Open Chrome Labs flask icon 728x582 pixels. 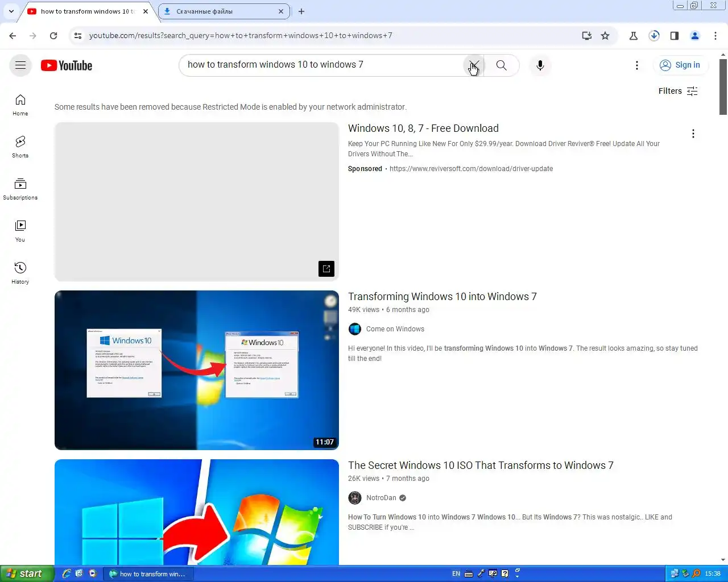634,36
